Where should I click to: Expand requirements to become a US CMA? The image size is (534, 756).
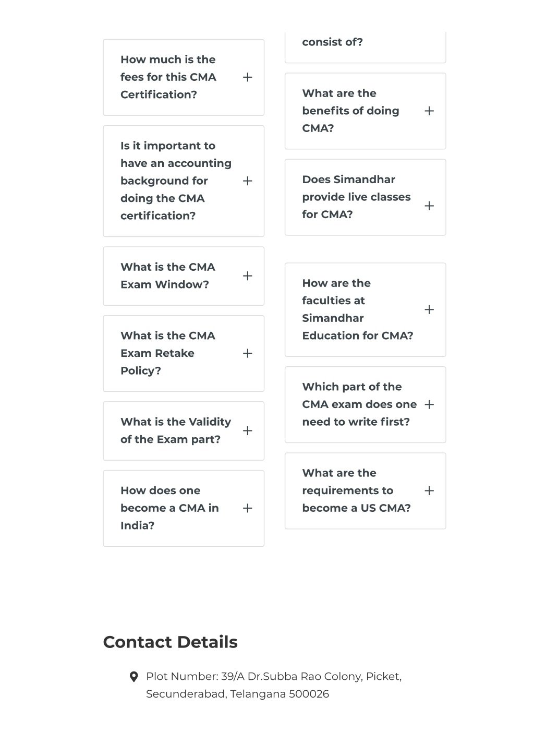[x=429, y=490]
